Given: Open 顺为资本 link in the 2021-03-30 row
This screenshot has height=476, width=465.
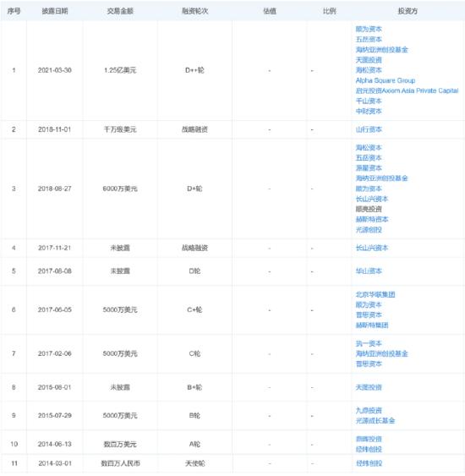Looking at the screenshot, I should pos(369,29).
